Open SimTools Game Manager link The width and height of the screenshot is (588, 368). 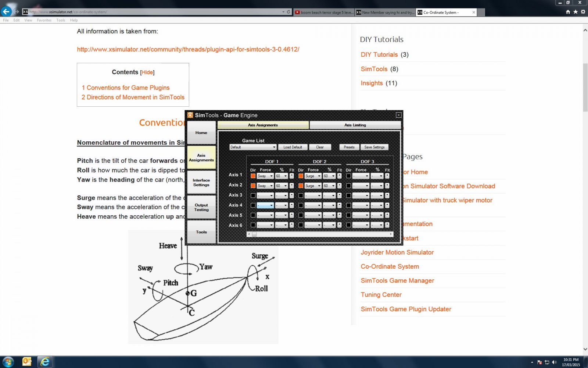click(397, 281)
